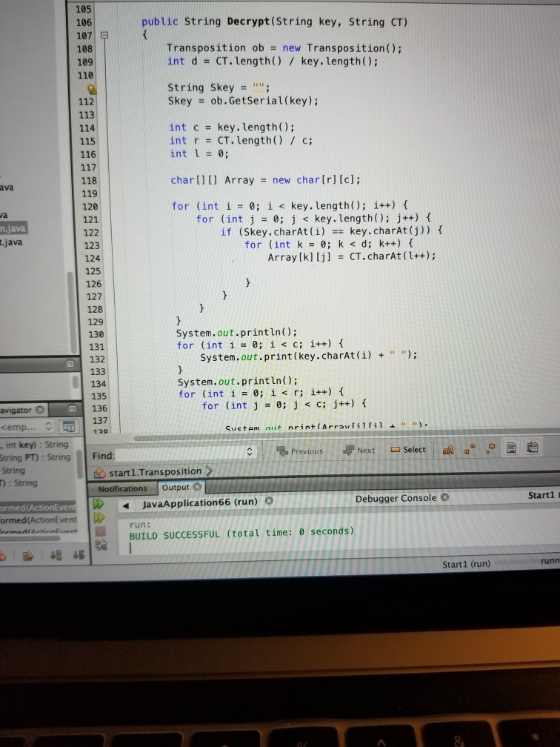Minimize the Navigator panel
This screenshot has width=560, height=747.
pyautogui.click(x=73, y=409)
